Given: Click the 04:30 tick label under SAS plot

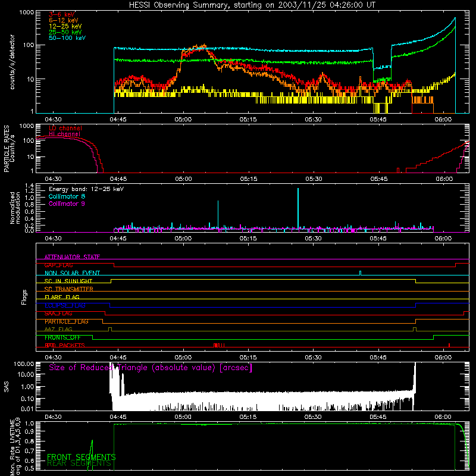Looking at the screenshot, I should 53,417.
